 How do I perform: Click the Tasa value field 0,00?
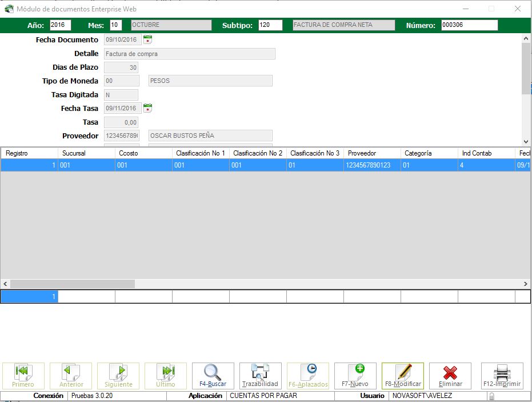[x=121, y=122]
